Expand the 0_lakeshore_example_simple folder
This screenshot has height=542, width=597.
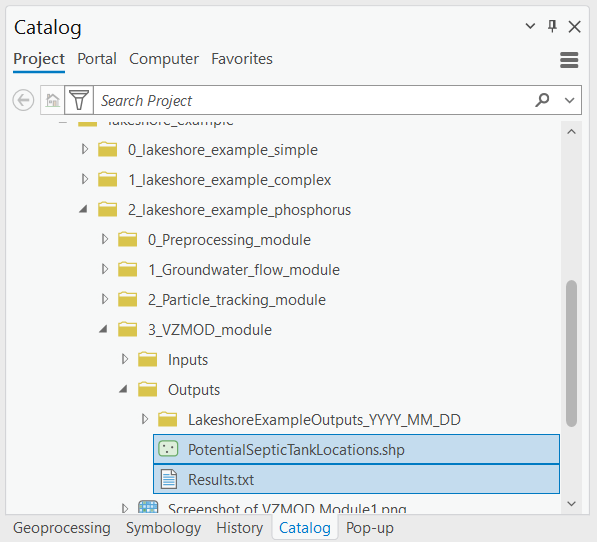[x=85, y=149]
